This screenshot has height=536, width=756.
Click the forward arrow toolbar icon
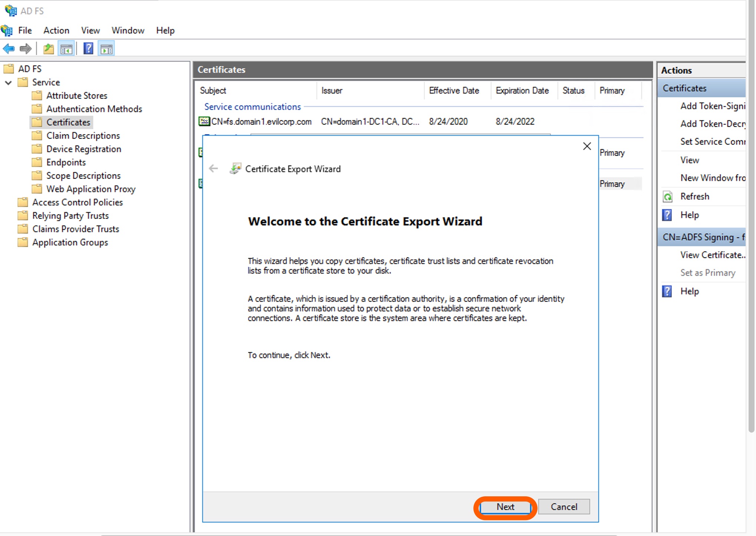pos(26,49)
